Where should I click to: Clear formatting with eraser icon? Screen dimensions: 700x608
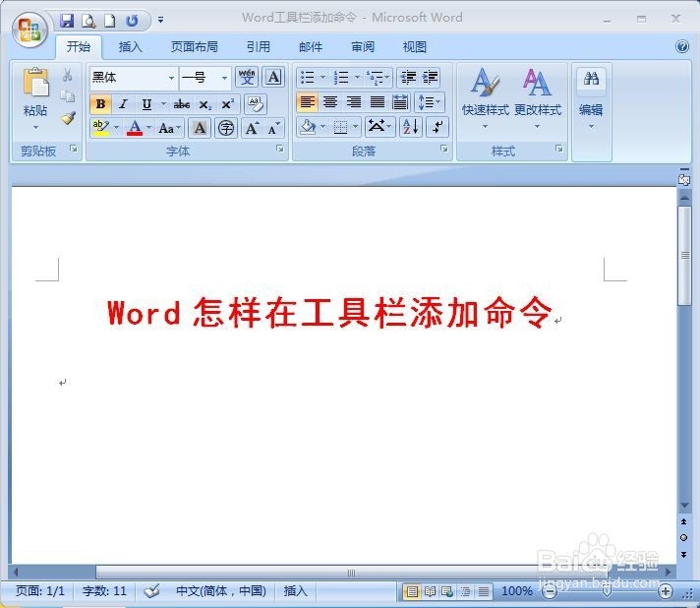click(x=256, y=104)
